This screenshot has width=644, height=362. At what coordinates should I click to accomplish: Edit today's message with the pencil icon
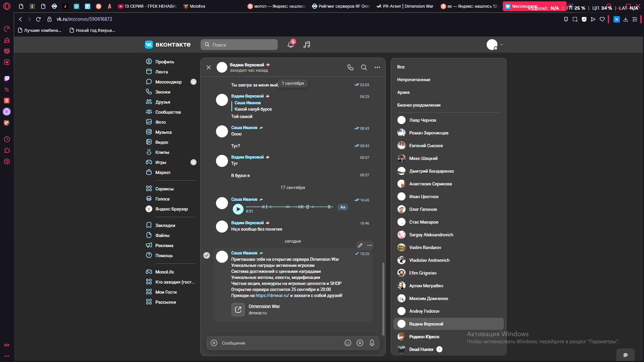(360, 245)
